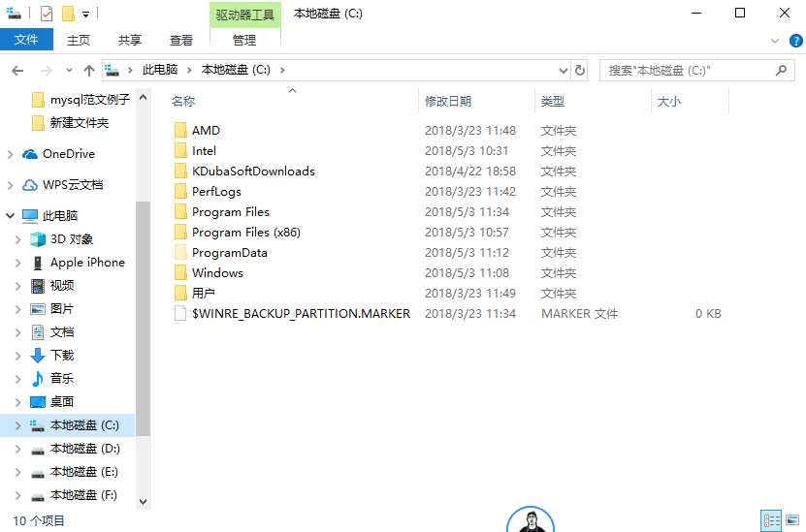Screen dimensions: 806x532
Task: Expand the ribbon with the chevron
Action: (775, 41)
